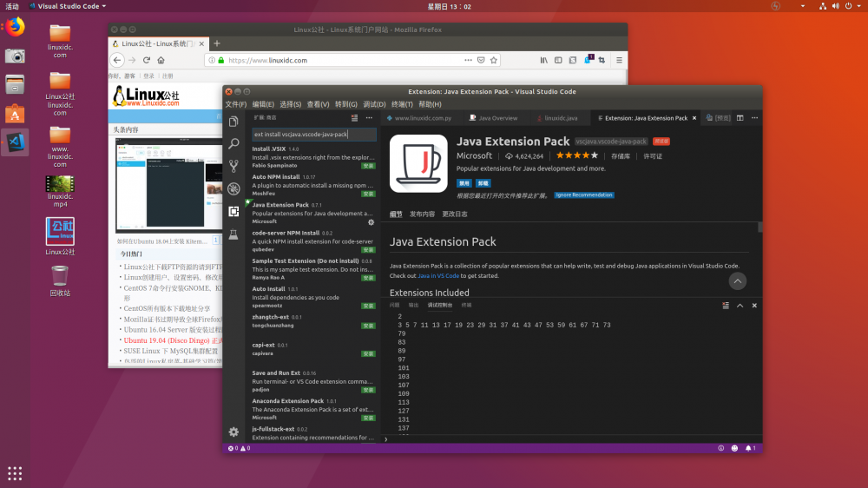Click the clear extensions list icon
This screenshot has height=488, width=868.
pyautogui.click(x=354, y=117)
